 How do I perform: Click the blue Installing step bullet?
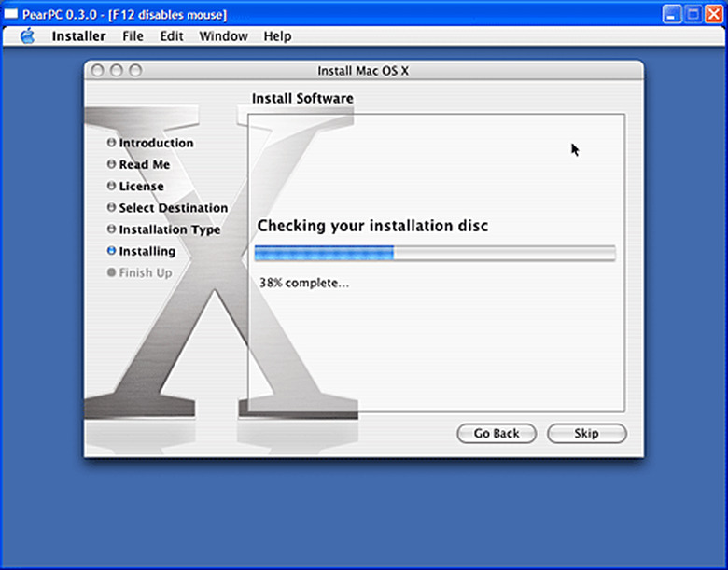point(111,251)
